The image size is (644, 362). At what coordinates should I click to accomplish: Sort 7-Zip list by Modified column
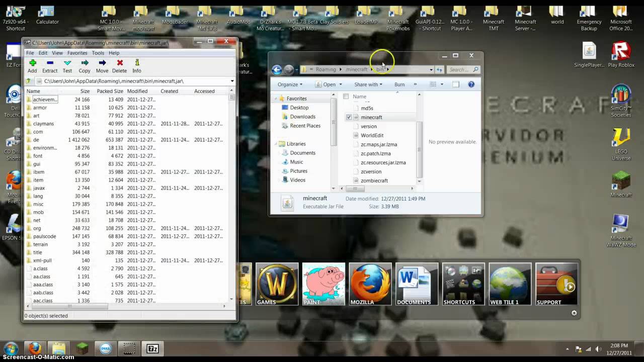[x=137, y=91]
